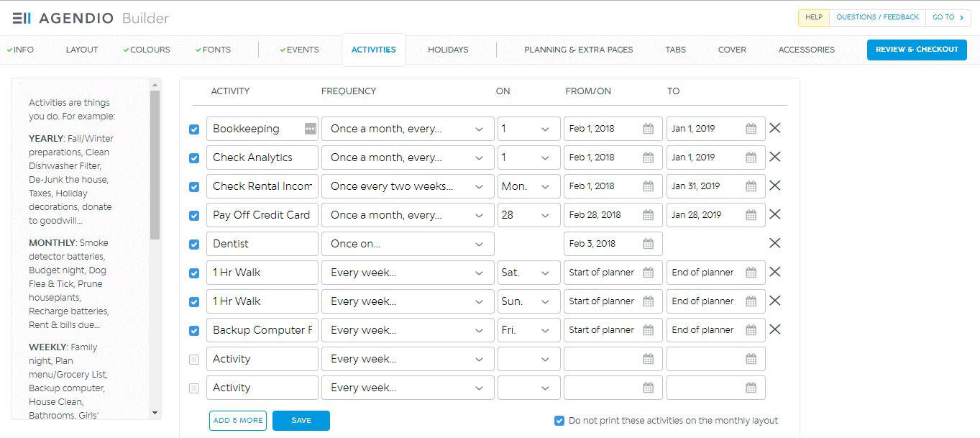980x438 pixels.
Task: Delete the Bookkeeping activity row
Action: 774,128
